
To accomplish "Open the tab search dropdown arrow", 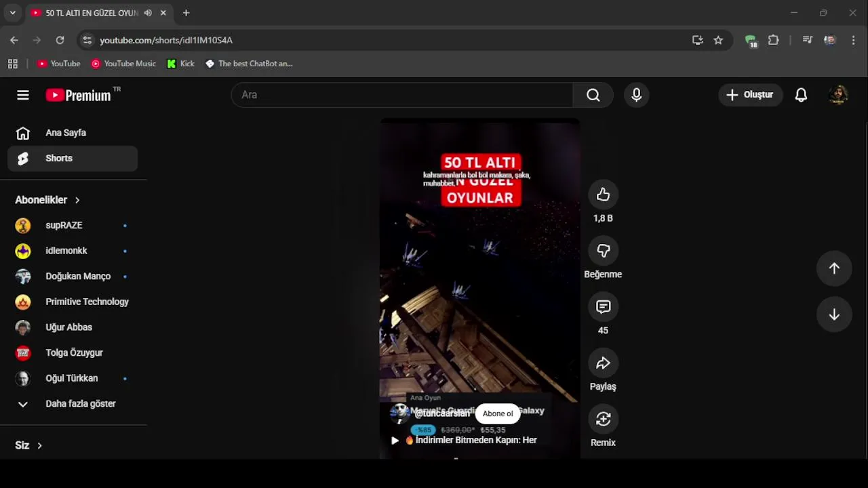I will click(12, 13).
